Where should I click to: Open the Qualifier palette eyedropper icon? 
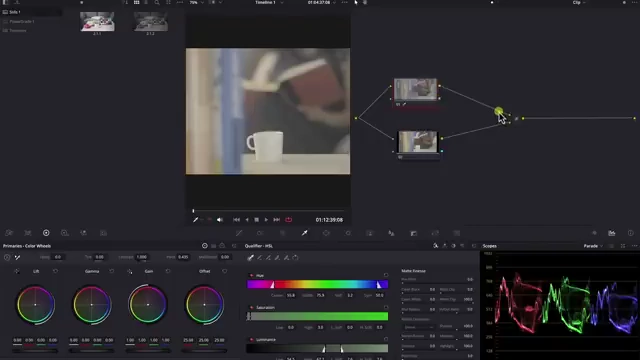pyautogui.click(x=304, y=233)
